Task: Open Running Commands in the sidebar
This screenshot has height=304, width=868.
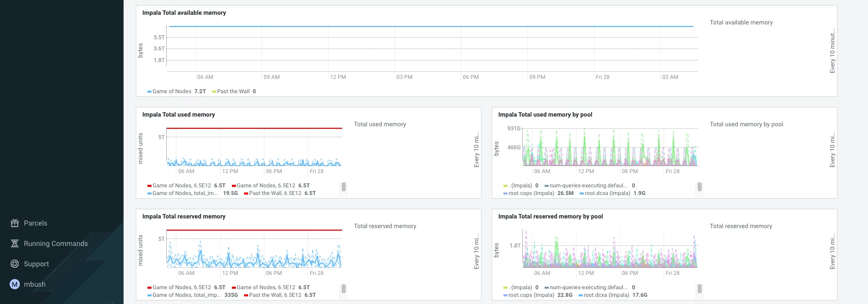Action: [x=56, y=243]
